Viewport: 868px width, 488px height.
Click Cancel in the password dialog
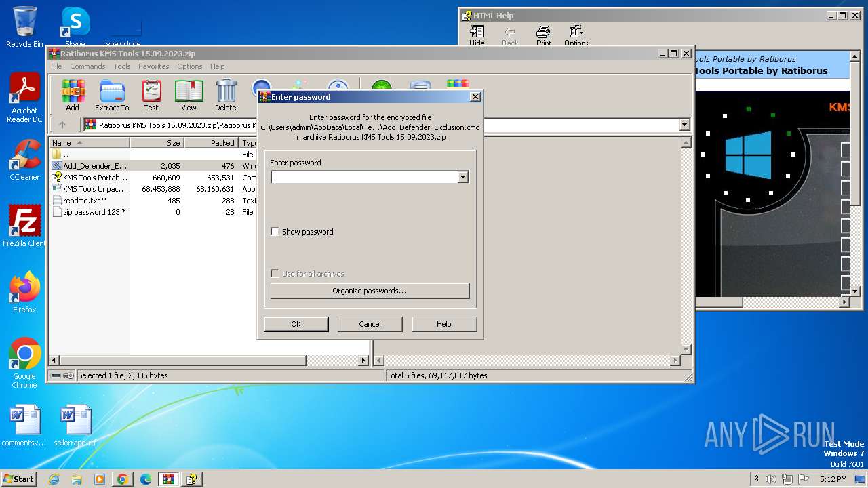pyautogui.click(x=370, y=324)
